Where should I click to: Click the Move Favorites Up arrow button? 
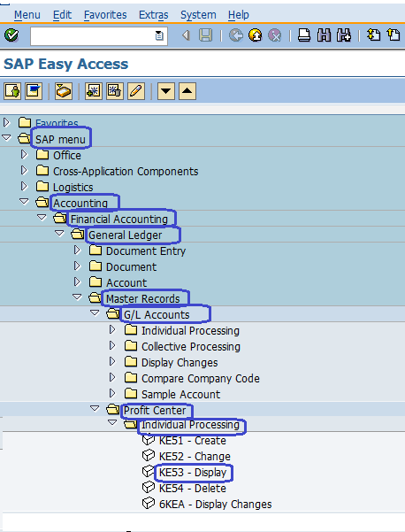coord(187,91)
